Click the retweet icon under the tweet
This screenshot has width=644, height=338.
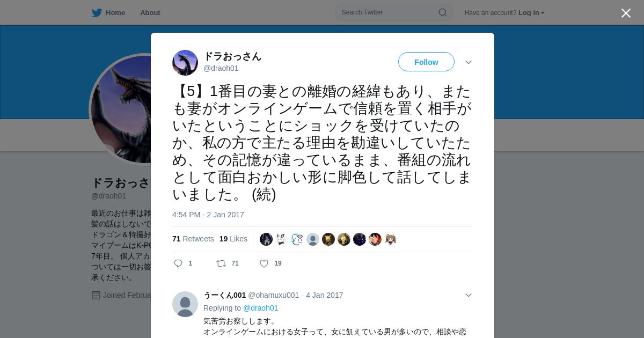[x=221, y=263]
